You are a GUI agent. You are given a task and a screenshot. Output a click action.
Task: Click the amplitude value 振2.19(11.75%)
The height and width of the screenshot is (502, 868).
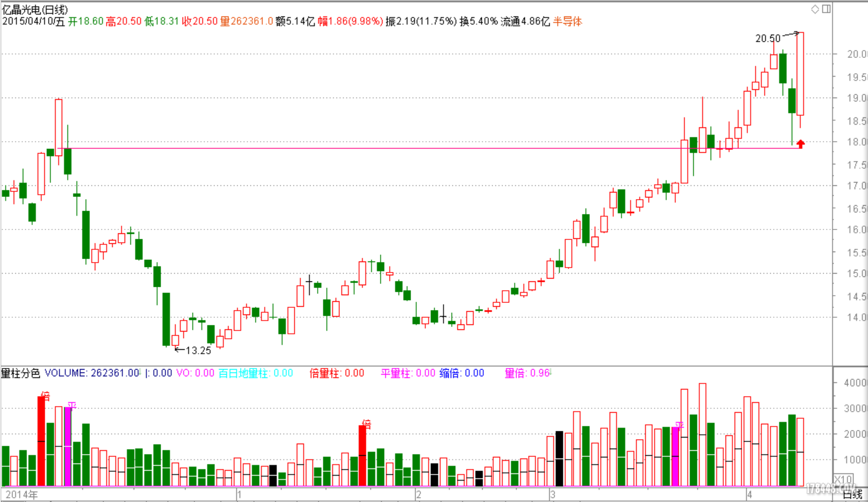click(x=421, y=22)
